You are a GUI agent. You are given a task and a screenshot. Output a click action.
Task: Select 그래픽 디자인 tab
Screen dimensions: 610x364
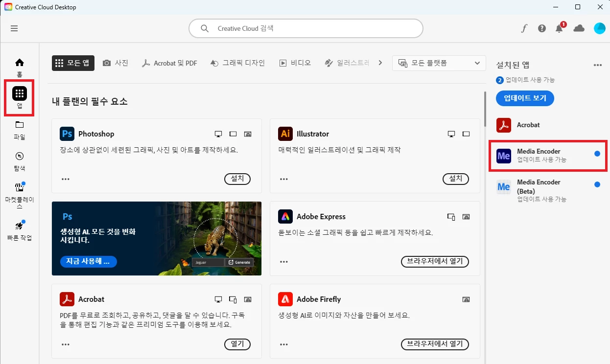pyautogui.click(x=238, y=63)
